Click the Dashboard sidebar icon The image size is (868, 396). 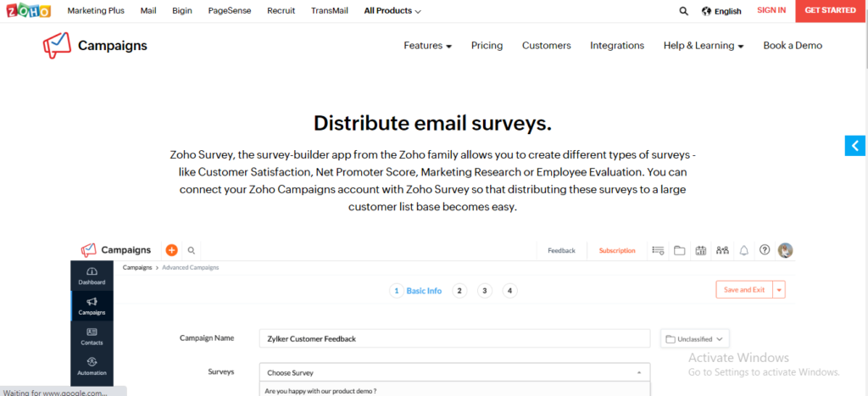[x=92, y=276]
